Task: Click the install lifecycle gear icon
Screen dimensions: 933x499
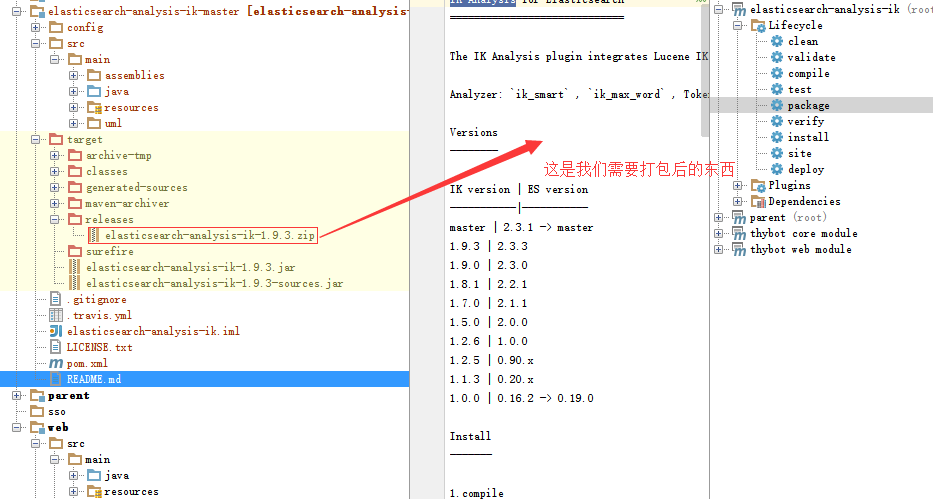Action: (x=777, y=137)
